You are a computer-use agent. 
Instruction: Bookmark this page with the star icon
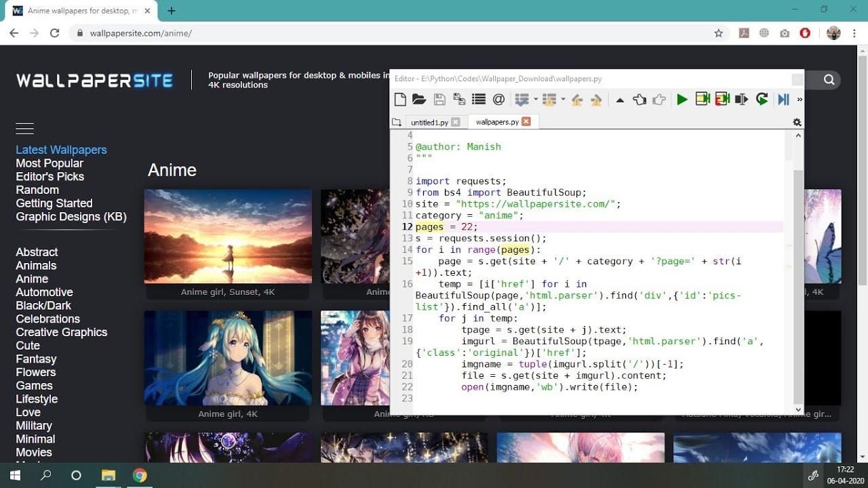(x=719, y=33)
